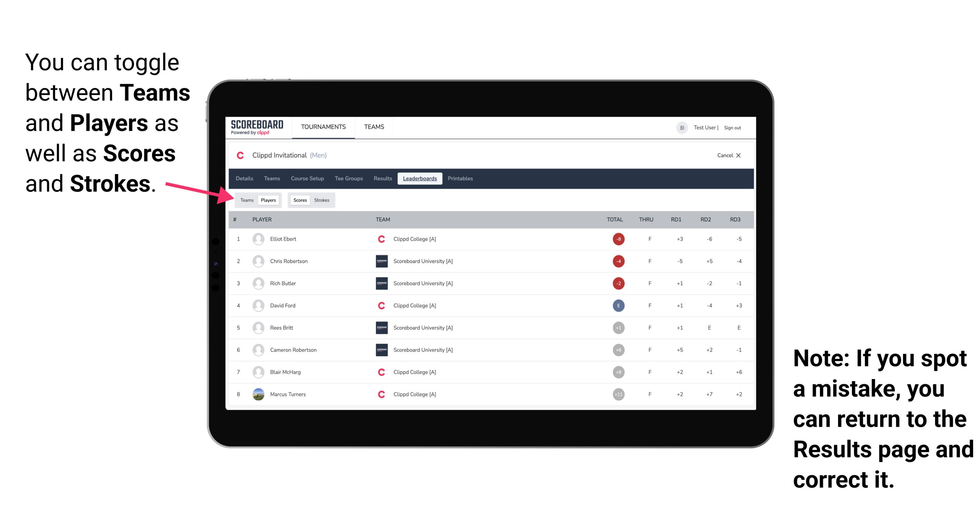
Task: Expand the Clippd Invitational tournament details
Action: 245,179
